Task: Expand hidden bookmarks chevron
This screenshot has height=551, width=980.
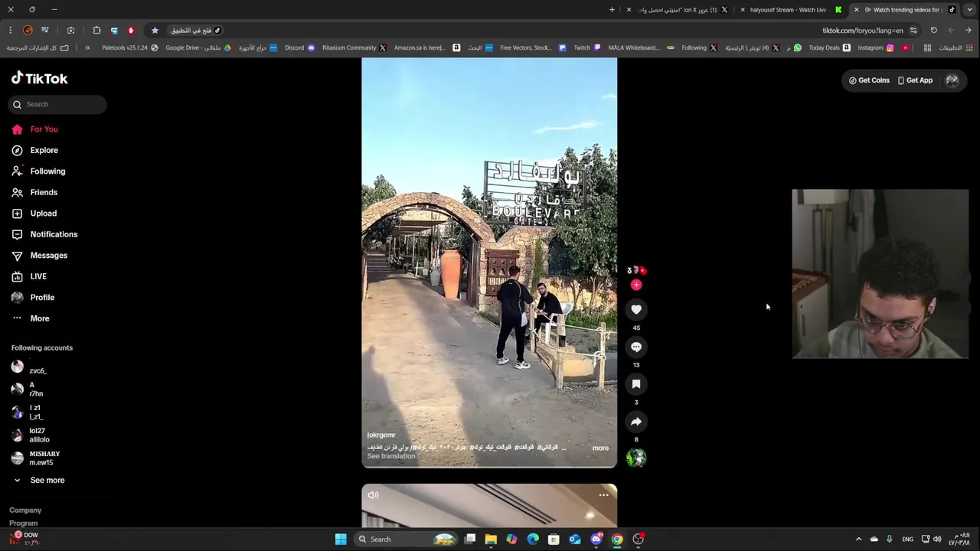Action: pos(87,47)
